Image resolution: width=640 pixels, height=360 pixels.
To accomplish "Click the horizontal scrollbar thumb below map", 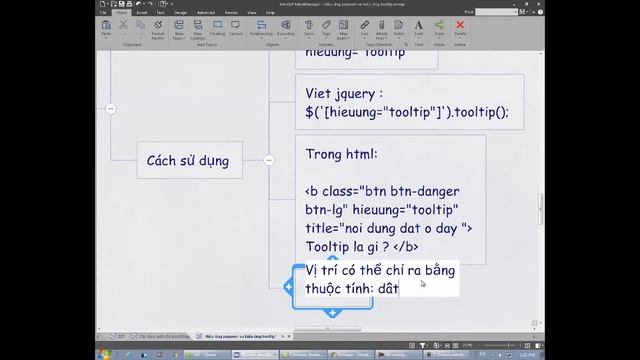I will tap(328, 329).
